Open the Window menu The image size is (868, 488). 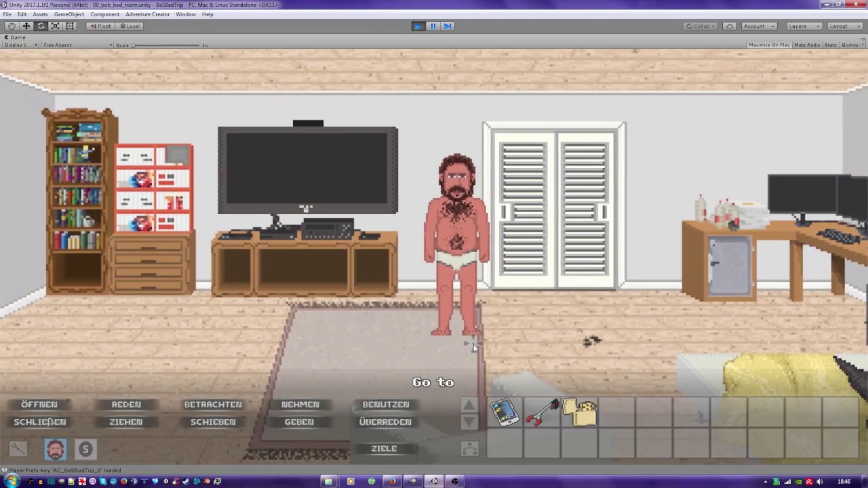pos(185,14)
